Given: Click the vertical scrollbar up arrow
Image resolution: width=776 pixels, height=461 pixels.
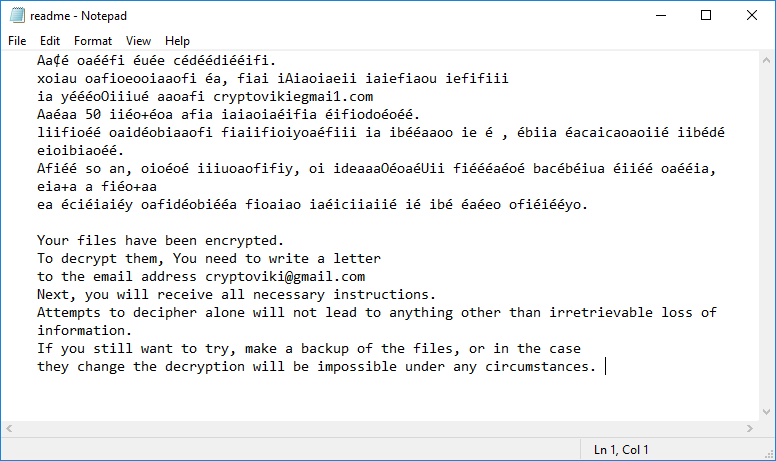Looking at the screenshot, I should click(x=766, y=59).
